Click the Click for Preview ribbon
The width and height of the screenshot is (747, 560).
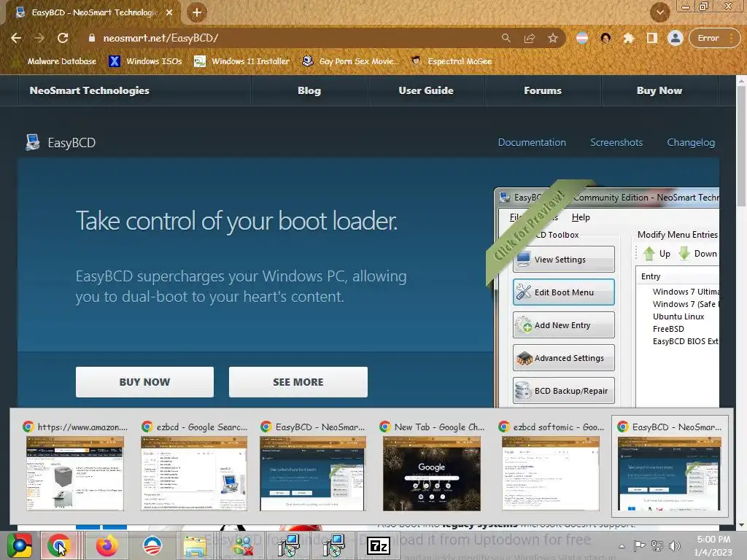[530, 226]
